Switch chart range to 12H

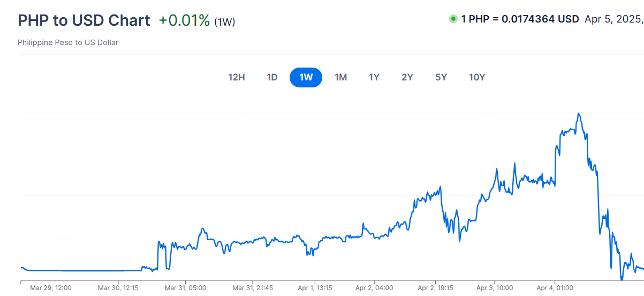[237, 77]
